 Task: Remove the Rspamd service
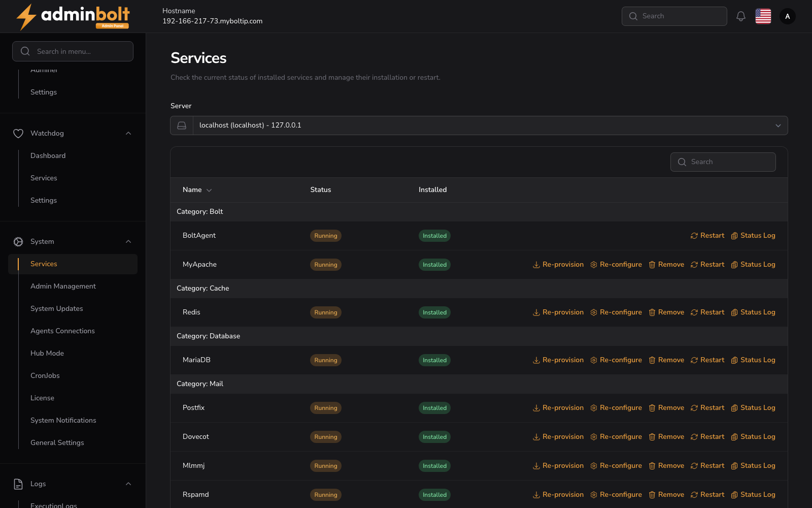666,495
